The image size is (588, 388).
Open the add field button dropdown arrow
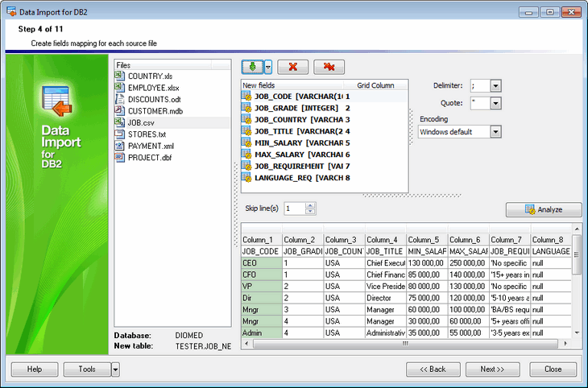pyautogui.click(x=268, y=68)
